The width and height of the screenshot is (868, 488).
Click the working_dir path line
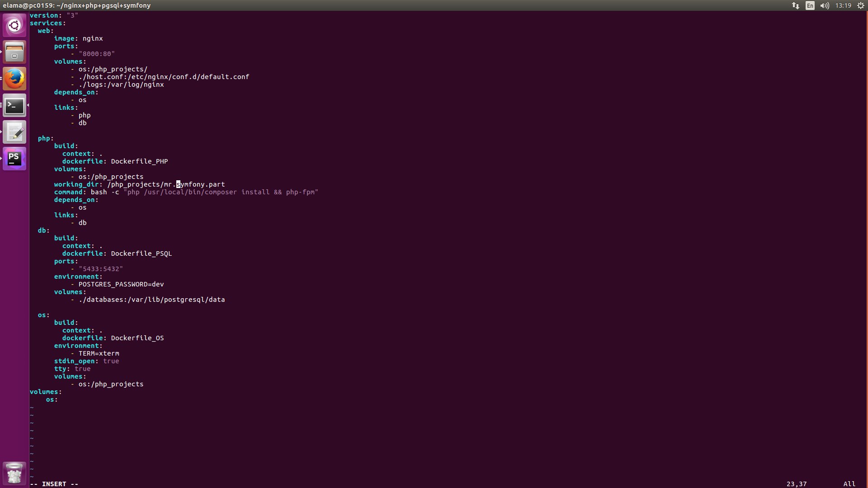coord(166,184)
